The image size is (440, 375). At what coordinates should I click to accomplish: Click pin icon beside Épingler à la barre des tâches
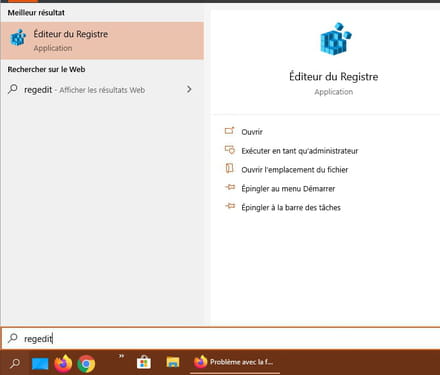point(230,206)
